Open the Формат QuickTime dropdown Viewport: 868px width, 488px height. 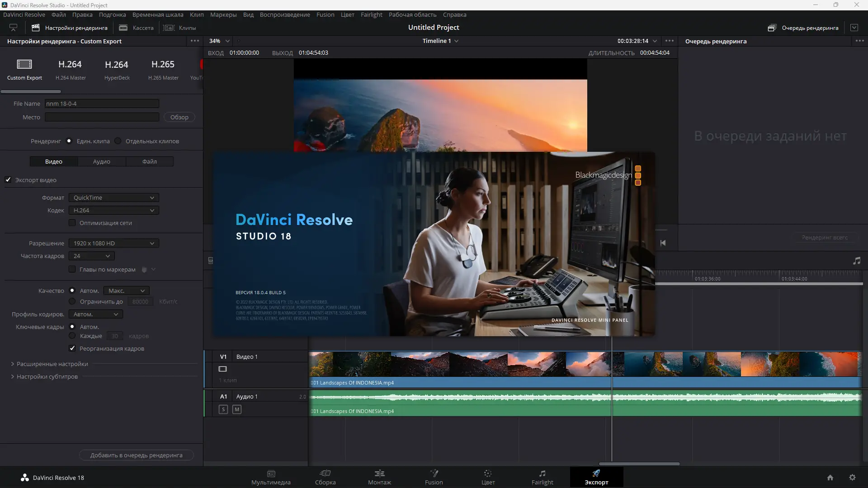point(113,197)
